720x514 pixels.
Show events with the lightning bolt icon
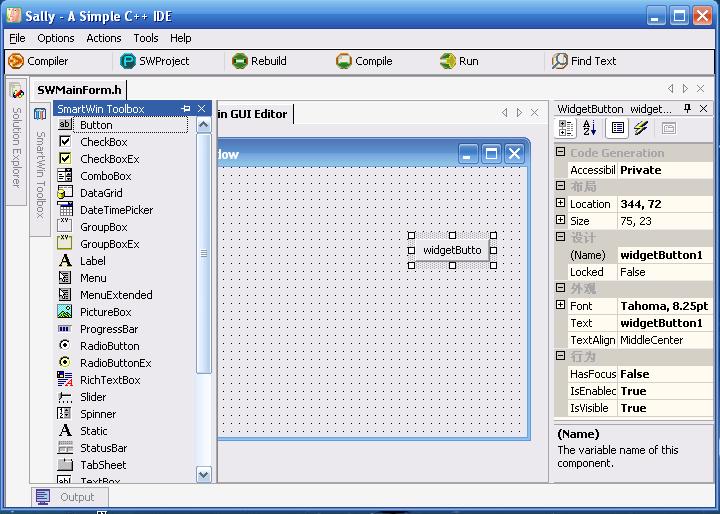click(x=641, y=128)
